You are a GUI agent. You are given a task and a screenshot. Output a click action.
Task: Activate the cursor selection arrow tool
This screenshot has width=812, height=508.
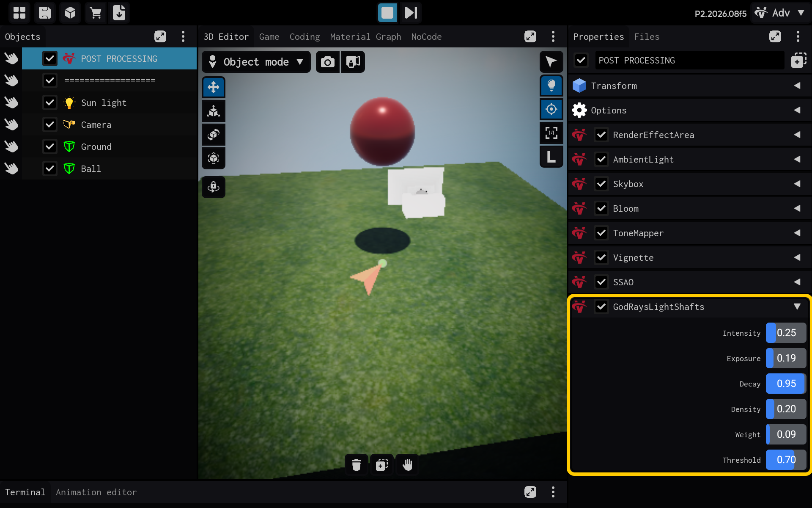tap(551, 62)
